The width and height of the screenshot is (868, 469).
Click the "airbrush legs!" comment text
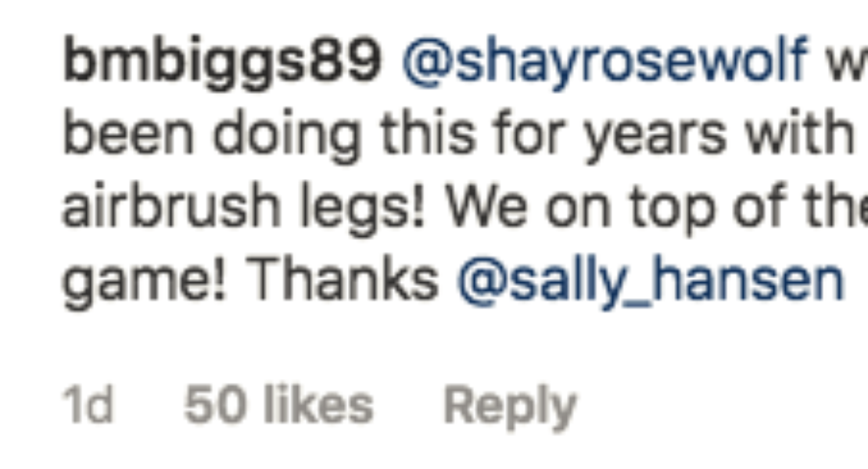pyautogui.click(x=242, y=209)
